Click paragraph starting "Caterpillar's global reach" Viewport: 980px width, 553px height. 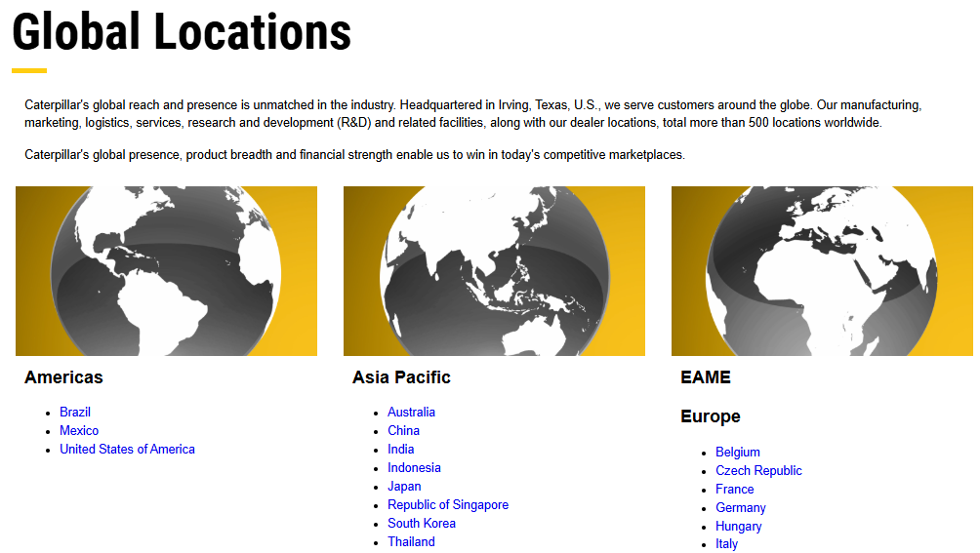[x=473, y=114]
